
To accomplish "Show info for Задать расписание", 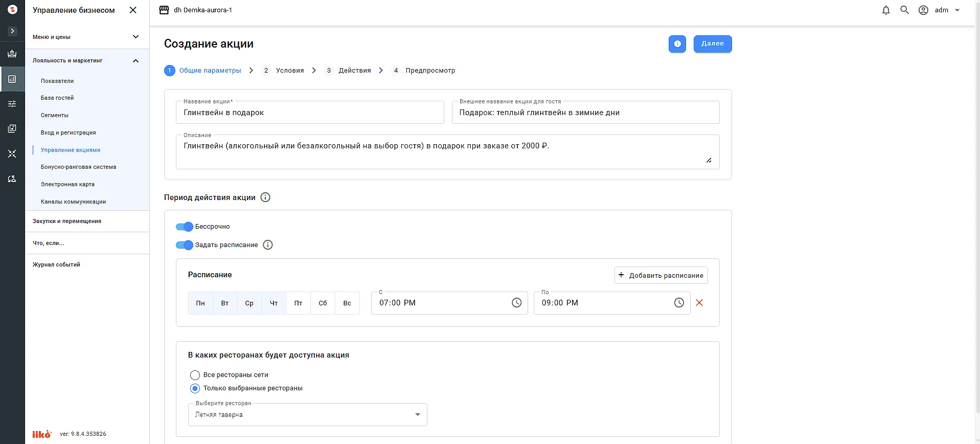I will (x=268, y=245).
